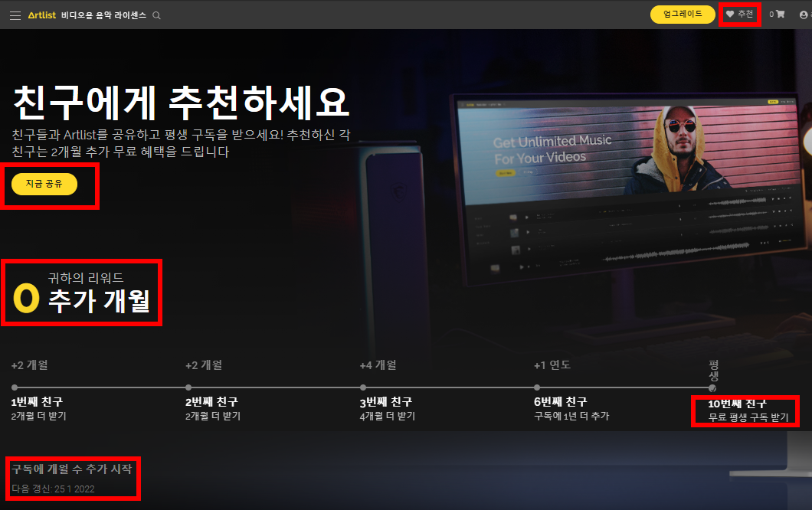Click the 2번째 친구 label
The image size is (812, 510).
tap(211, 402)
